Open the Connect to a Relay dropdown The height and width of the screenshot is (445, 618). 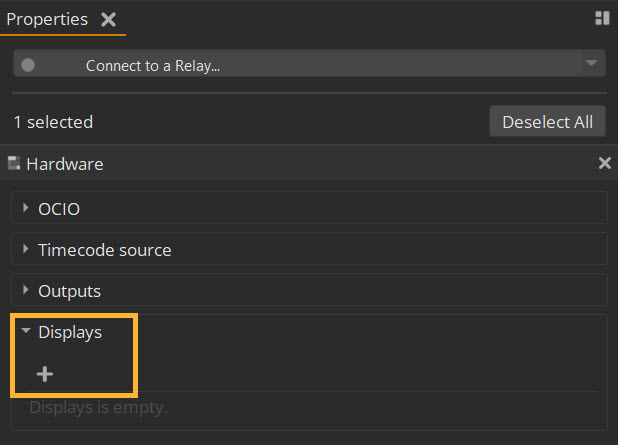[x=300, y=65]
